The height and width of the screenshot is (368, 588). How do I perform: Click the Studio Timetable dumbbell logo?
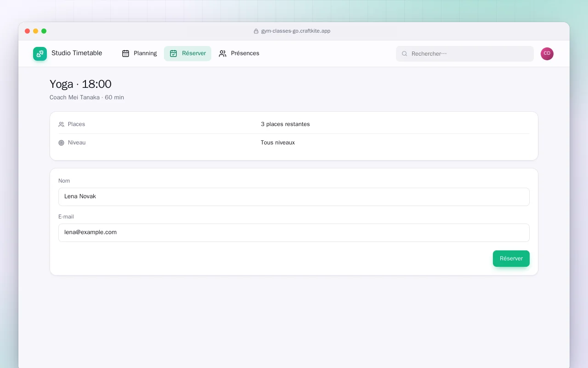40,54
